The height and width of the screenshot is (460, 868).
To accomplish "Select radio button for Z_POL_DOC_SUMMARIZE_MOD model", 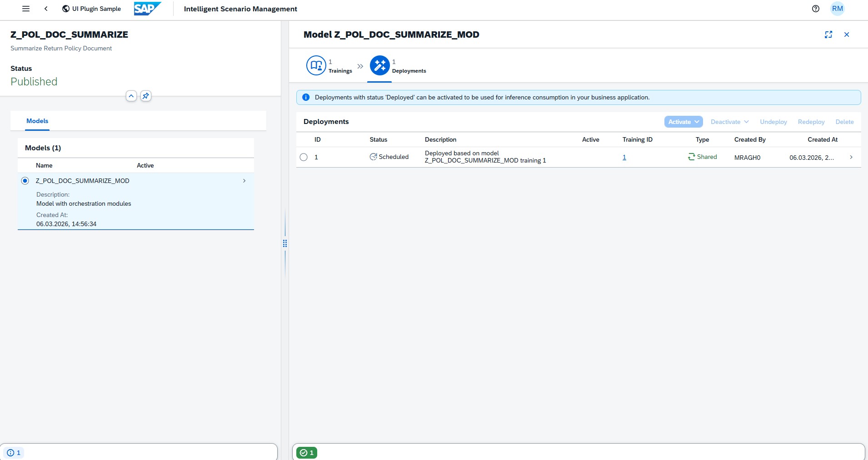I will tap(25, 181).
